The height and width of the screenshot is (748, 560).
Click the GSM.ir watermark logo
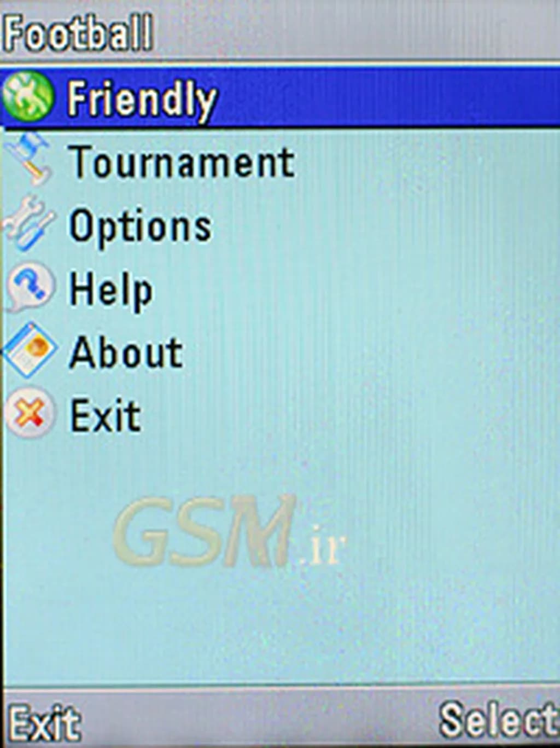[229, 532]
